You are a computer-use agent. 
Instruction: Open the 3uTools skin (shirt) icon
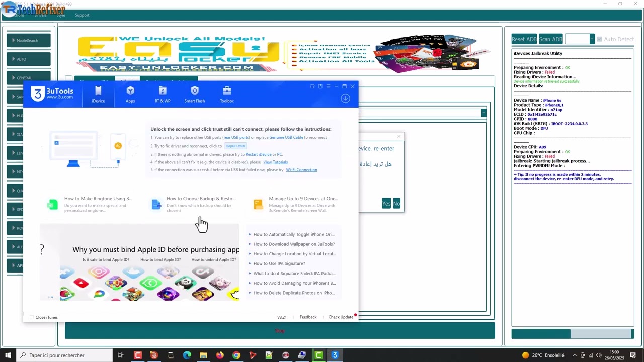(x=312, y=86)
